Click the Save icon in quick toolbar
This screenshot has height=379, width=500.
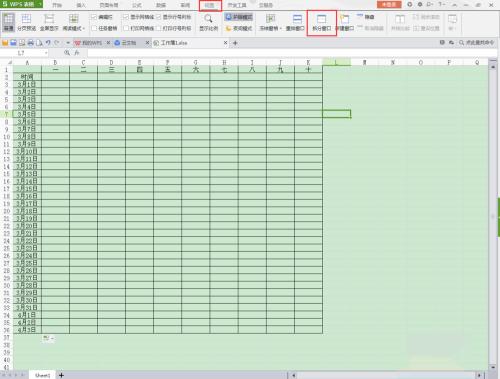(x=13, y=43)
